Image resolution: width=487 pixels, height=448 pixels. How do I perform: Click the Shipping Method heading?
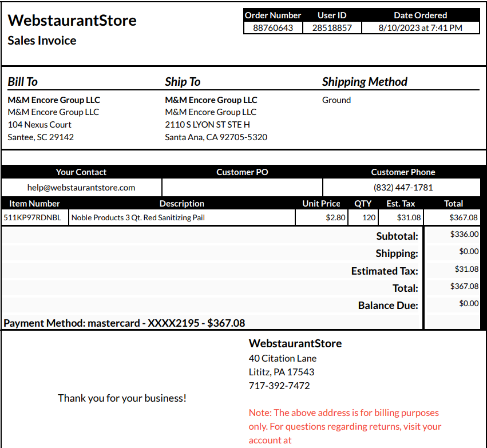tap(365, 82)
